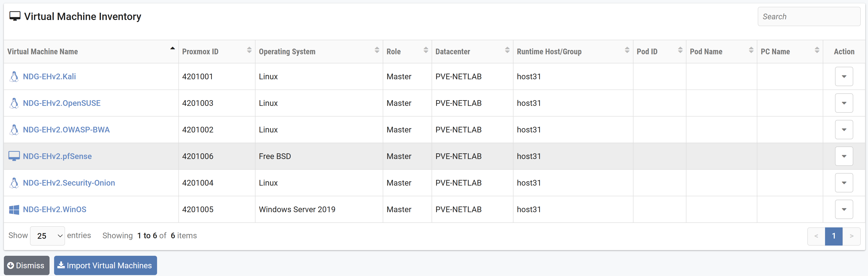
Task: Click the Linux penguin icon beside NDG-EHv2.OpenSUSE
Action: (14, 103)
